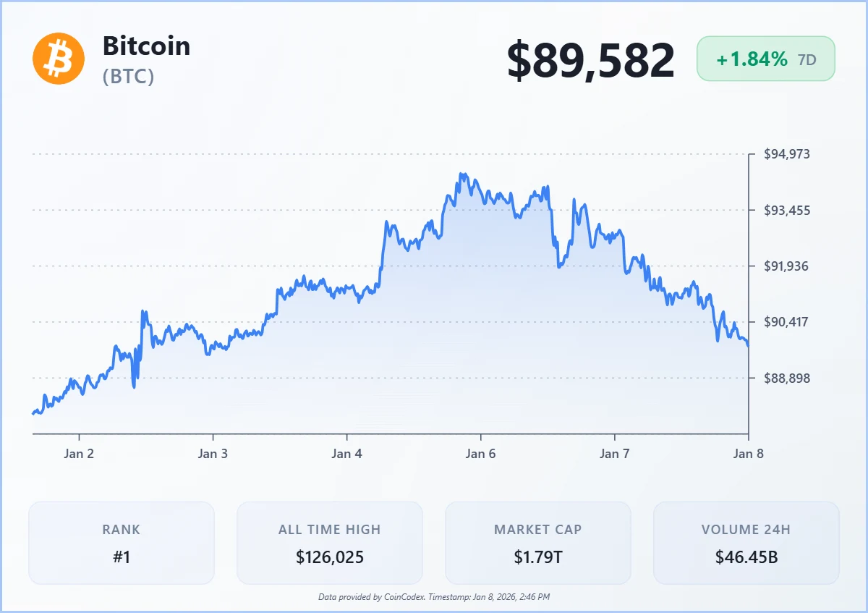Click the Jan 6 date label
Image resolution: width=868 pixels, height=613 pixels.
tap(480, 454)
